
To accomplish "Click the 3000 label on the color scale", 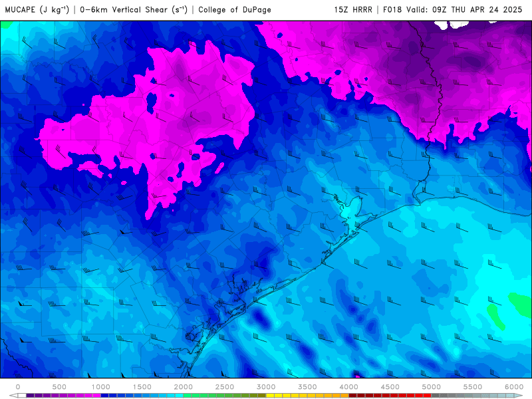I will (x=266, y=387).
